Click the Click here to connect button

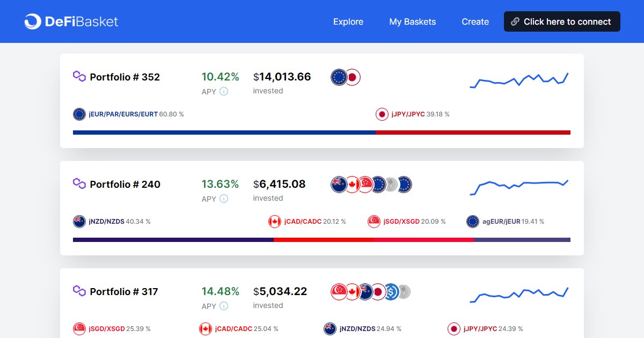[x=561, y=21]
